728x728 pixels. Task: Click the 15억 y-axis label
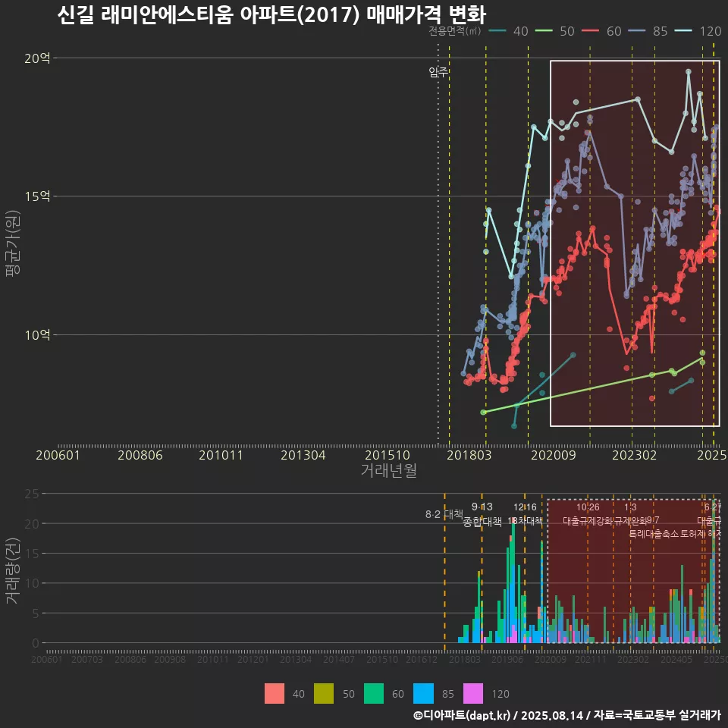(37, 196)
